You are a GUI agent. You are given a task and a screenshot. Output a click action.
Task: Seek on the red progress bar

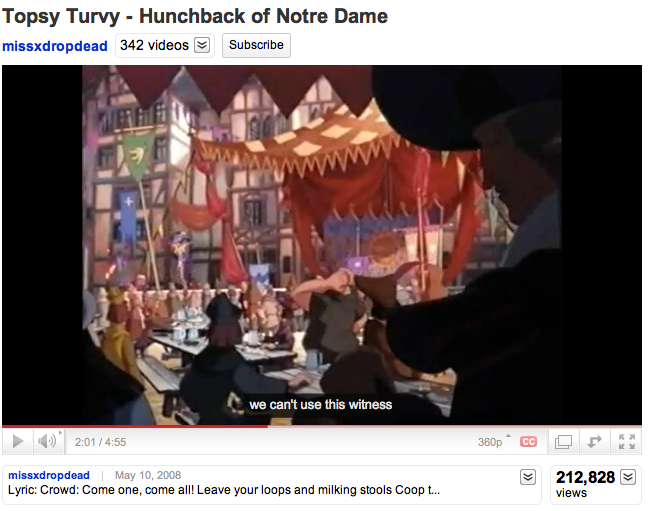pyautogui.click(x=135, y=426)
